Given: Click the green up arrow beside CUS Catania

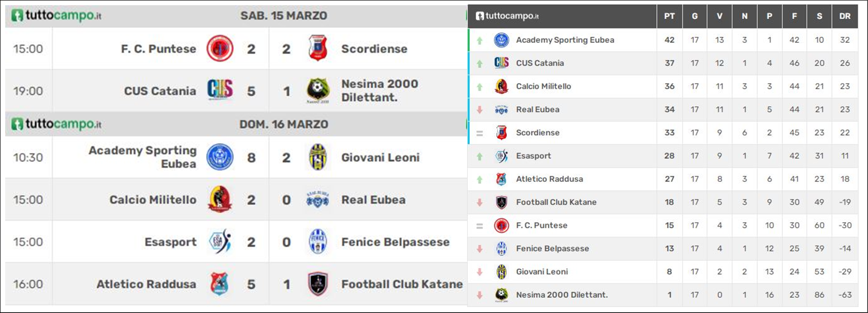Looking at the screenshot, I should (480, 63).
